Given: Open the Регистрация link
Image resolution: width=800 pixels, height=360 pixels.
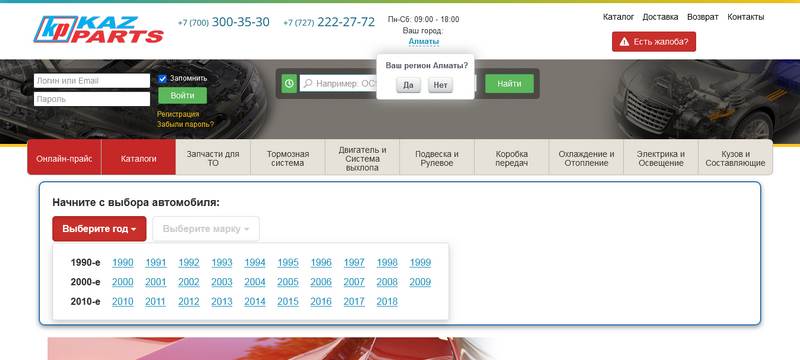Looking at the screenshot, I should click(178, 114).
